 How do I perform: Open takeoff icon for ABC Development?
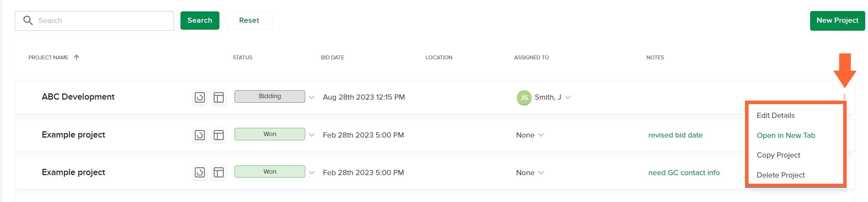tap(200, 98)
